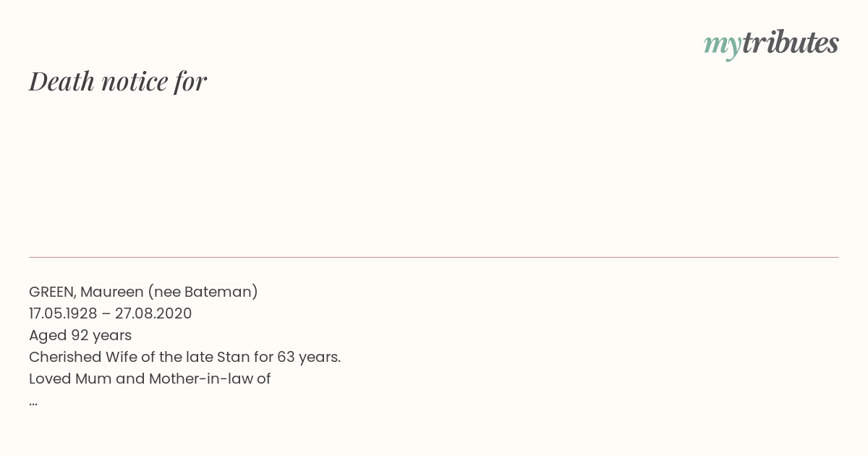
Task: Click the surname 'GREEN' in the notice
Action: [51, 292]
